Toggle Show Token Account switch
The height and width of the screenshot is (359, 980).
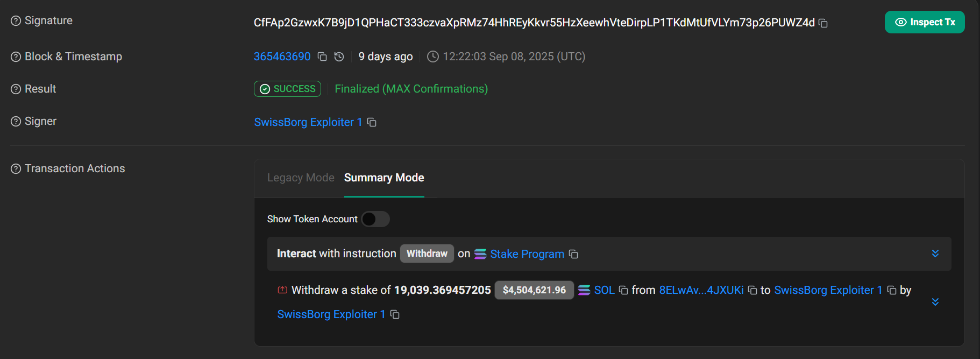coord(375,219)
